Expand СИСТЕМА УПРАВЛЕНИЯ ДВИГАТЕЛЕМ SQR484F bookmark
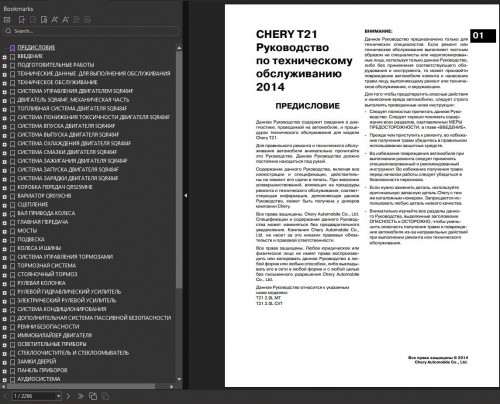This screenshot has width=500, height=404. [x=5, y=92]
